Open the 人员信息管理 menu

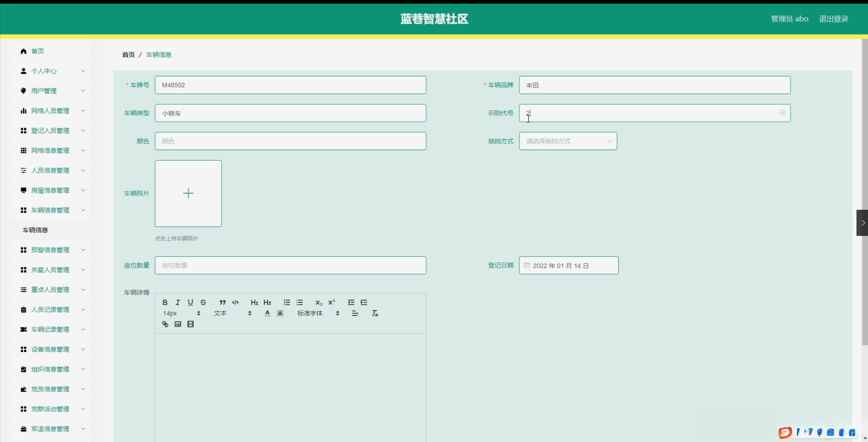pos(50,171)
